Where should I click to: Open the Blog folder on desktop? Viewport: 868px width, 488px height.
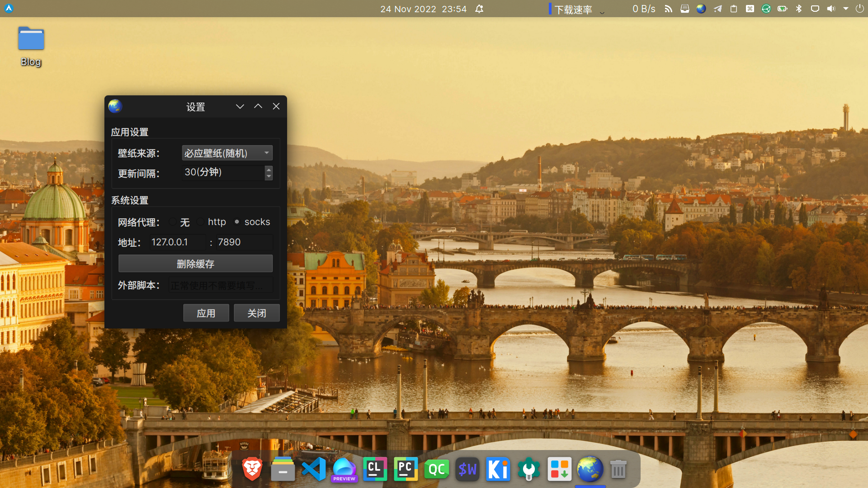point(31,39)
